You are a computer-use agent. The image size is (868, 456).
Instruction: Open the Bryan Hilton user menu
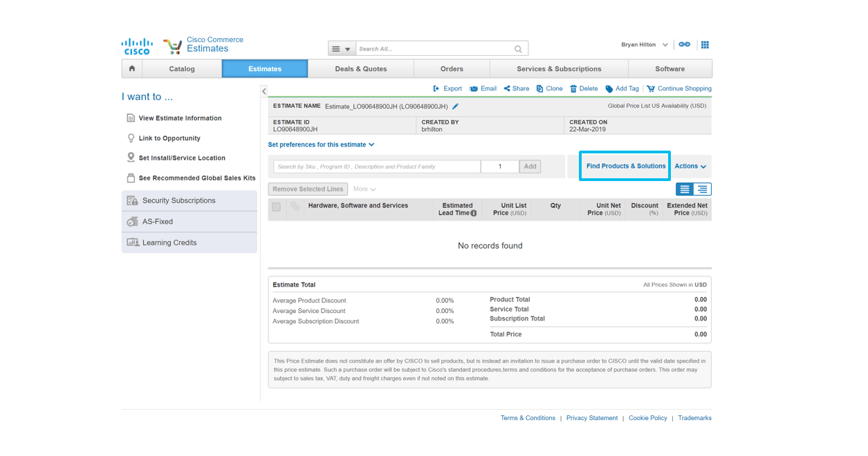click(x=645, y=45)
